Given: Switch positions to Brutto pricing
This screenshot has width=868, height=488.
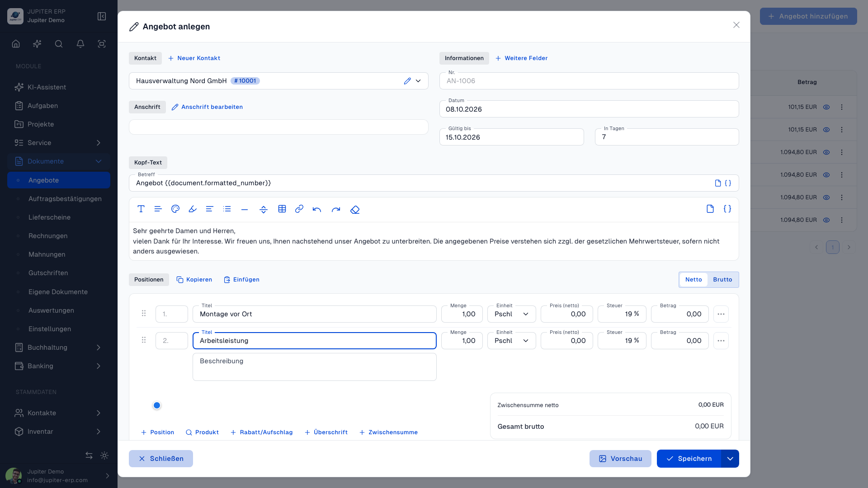Looking at the screenshot, I should [x=722, y=280].
